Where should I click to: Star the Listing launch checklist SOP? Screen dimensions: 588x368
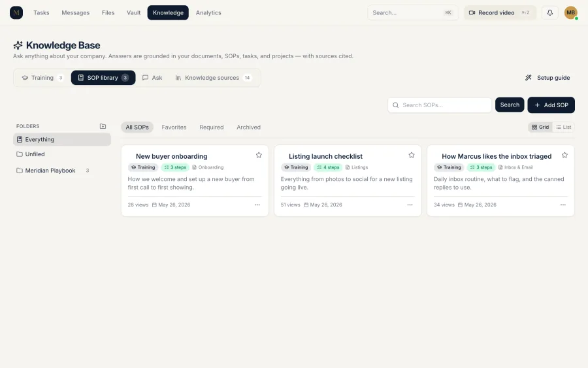(x=412, y=156)
